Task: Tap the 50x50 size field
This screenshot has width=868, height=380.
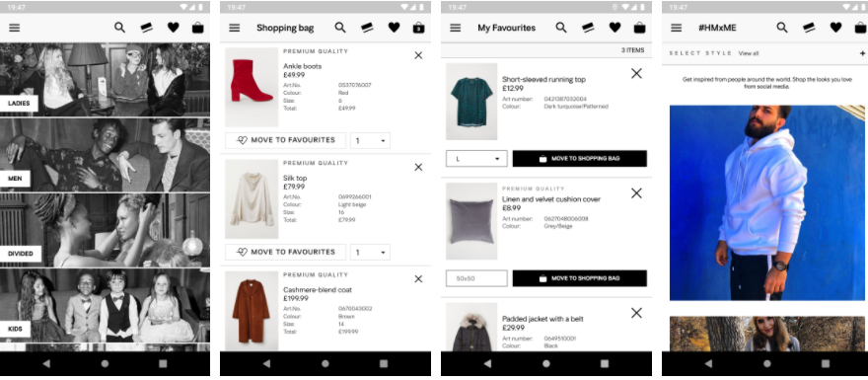Action: [476, 278]
